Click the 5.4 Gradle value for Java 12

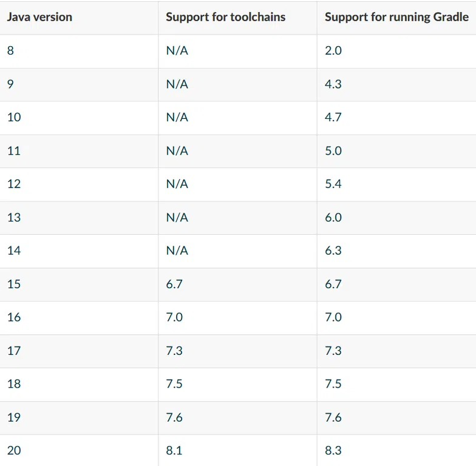[333, 184]
